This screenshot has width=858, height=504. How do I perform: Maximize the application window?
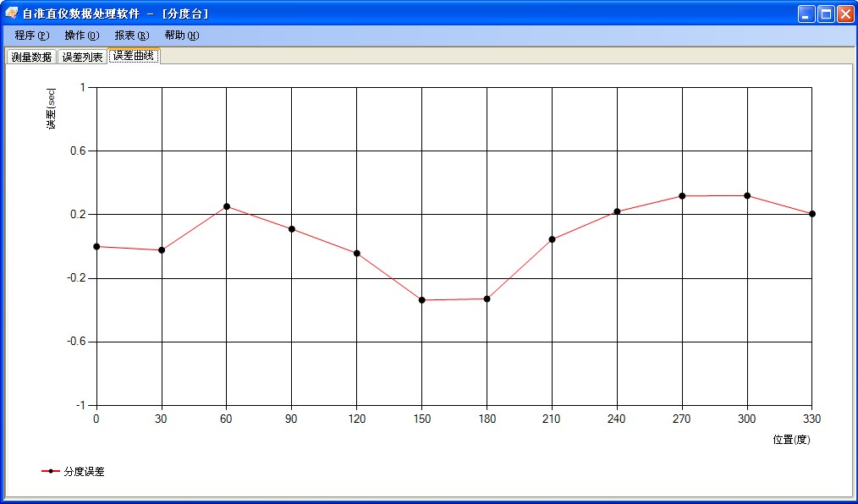[826, 14]
